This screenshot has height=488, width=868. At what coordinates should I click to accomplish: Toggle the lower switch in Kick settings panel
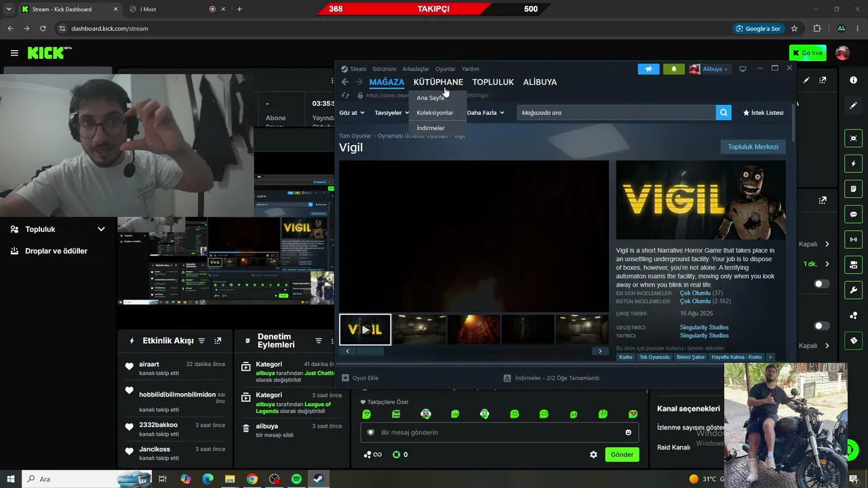pyautogui.click(x=822, y=326)
